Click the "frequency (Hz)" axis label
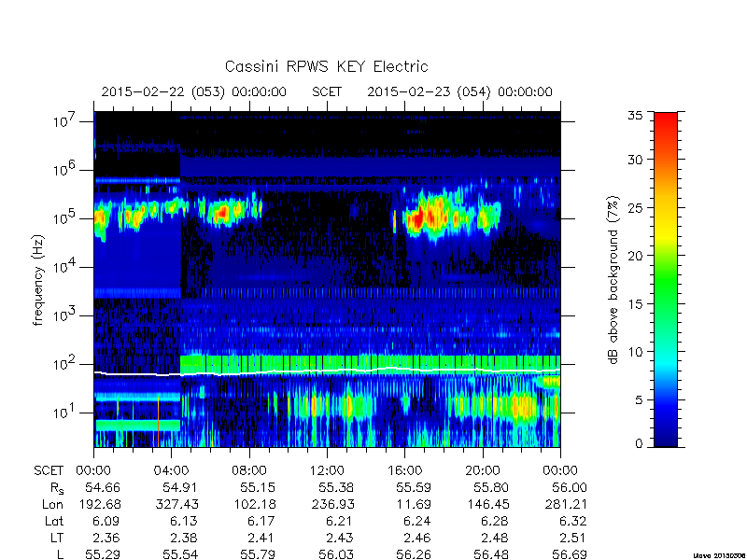The image size is (747, 560). click(38, 280)
